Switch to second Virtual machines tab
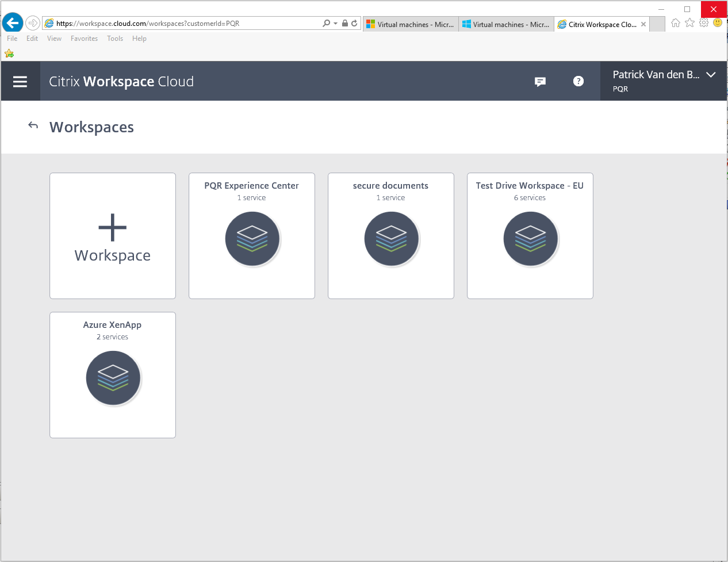The width and height of the screenshot is (728, 562). pos(506,24)
